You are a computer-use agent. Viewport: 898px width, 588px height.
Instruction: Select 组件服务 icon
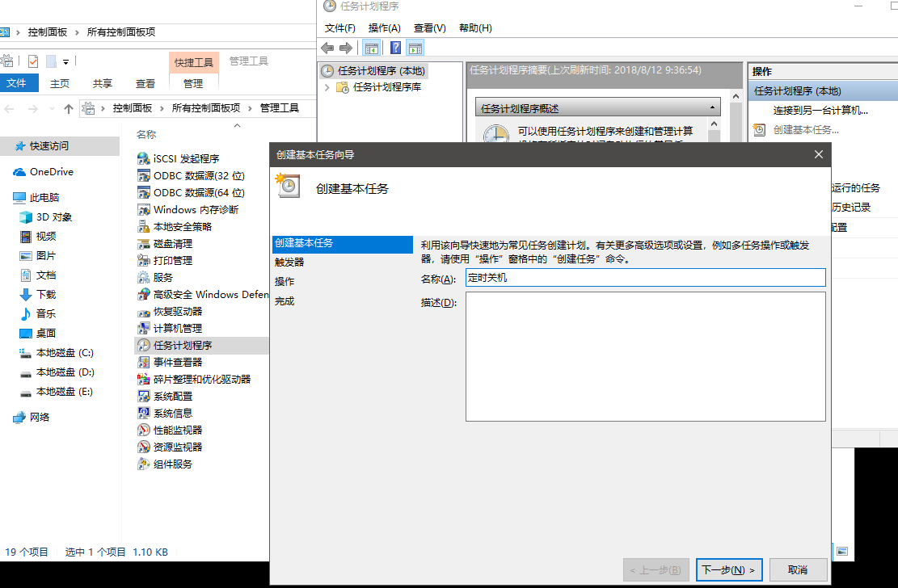(x=144, y=464)
